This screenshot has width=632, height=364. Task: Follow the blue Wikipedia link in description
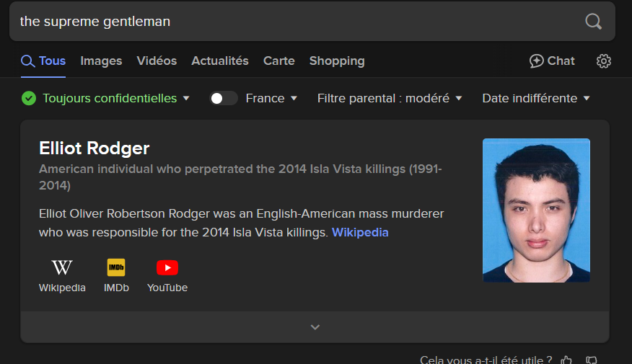360,233
